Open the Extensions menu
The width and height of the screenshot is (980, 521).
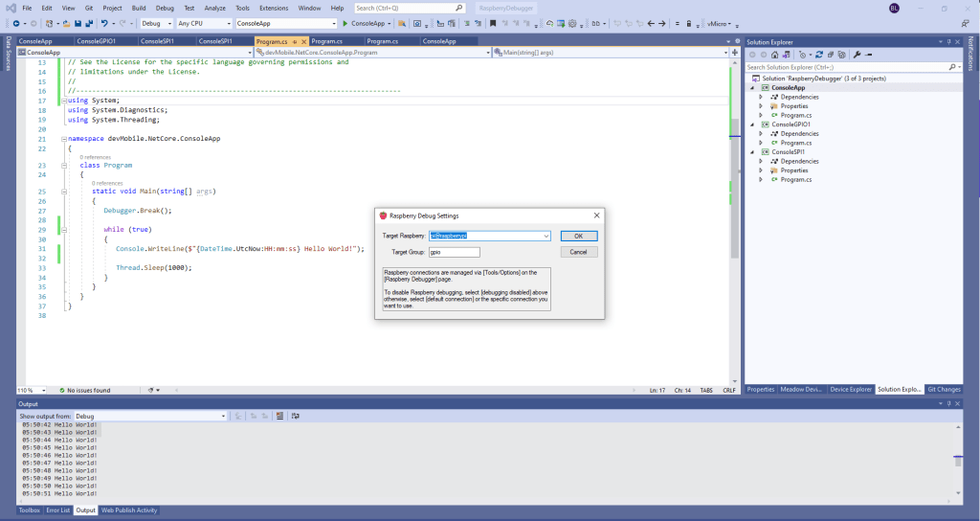274,8
